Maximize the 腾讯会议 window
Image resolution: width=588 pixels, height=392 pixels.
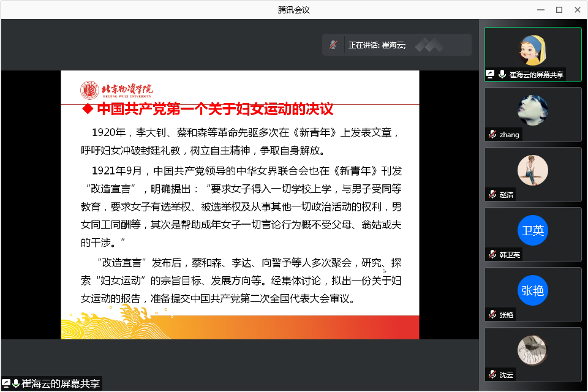pos(559,9)
